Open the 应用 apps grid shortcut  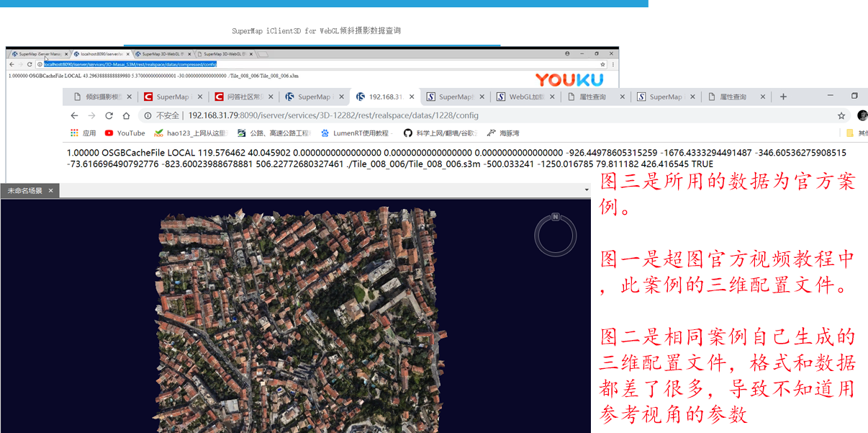pyautogui.click(x=83, y=133)
